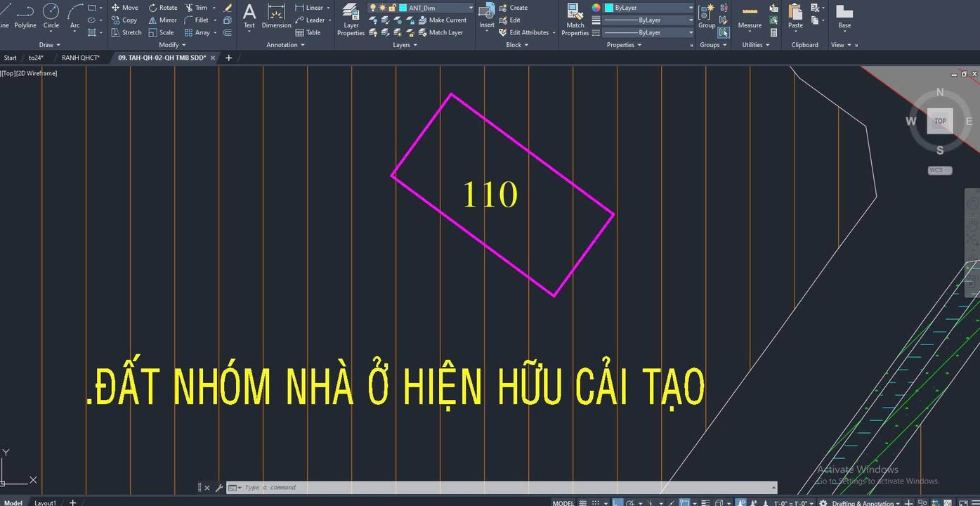Toggle snap mode in status bar

(x=595, y=503)
